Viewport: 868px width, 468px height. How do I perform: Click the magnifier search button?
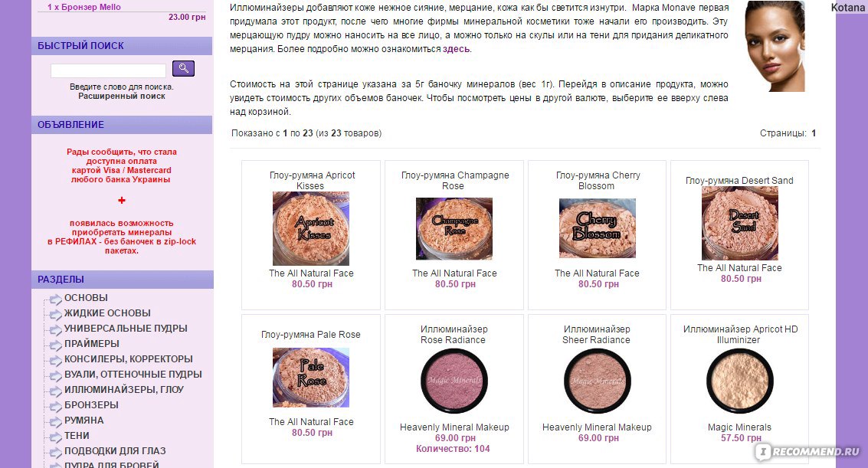click(x=183, y=68)
